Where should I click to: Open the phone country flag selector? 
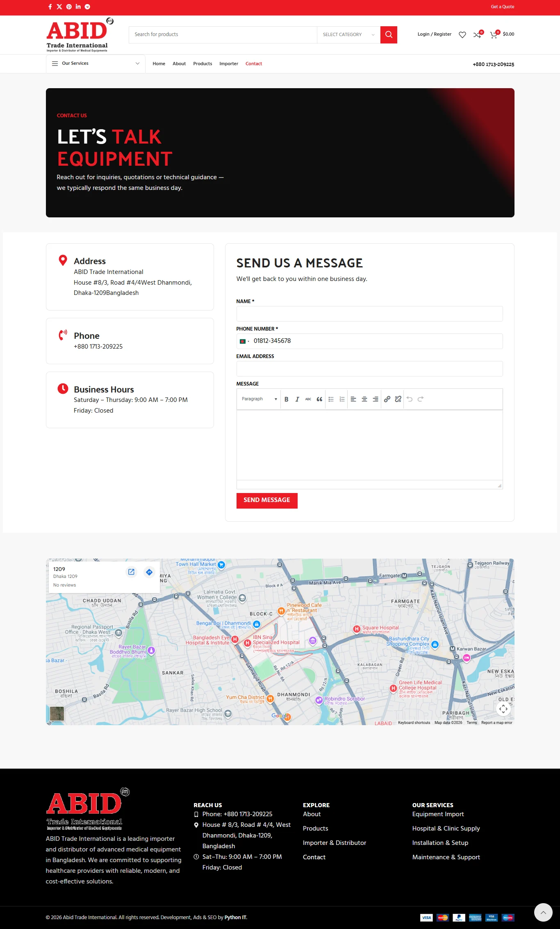click(x=244, y=341)
